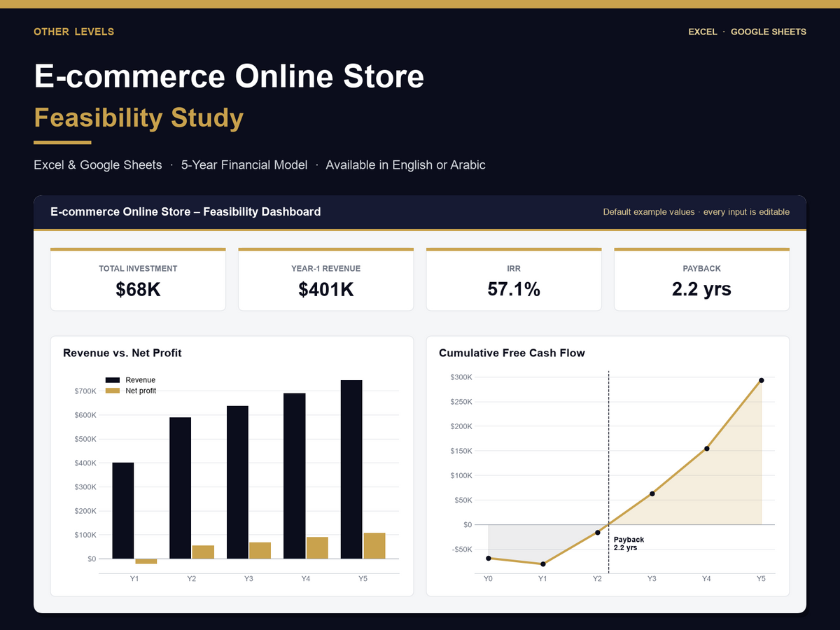Screen dimensions: 840x630
Task: Click the Feasibility Dashboard title bar text
Action: [185, 211]
